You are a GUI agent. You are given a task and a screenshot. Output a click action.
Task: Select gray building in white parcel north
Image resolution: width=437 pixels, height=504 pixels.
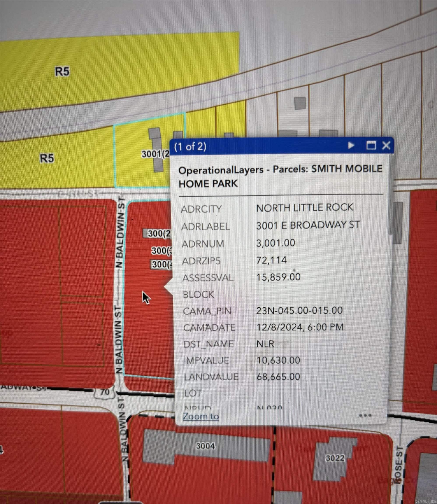click(300, 104)
